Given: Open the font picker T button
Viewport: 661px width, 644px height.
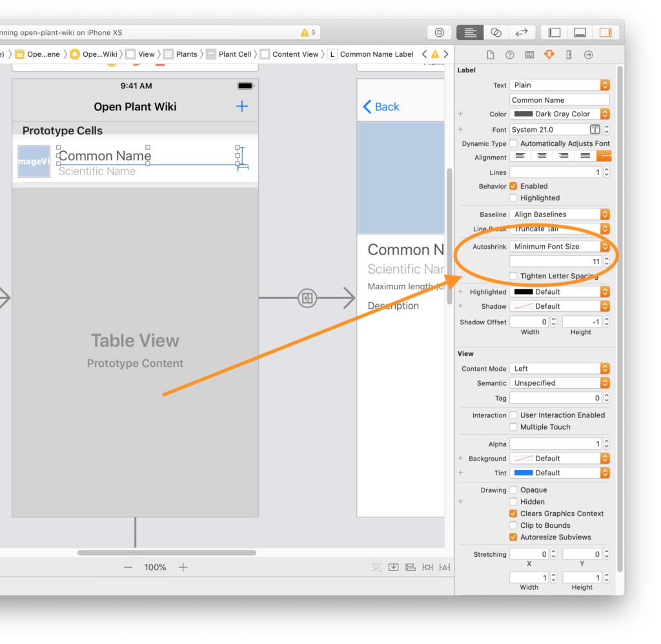Looking at the screenshot, I should point(595,129).
